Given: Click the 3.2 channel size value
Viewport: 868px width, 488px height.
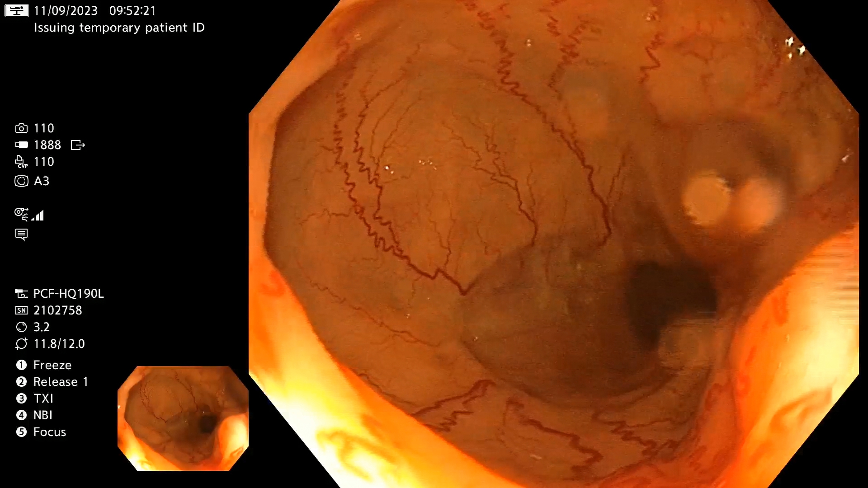Looking at the screenshot, I should pos(42,327).
